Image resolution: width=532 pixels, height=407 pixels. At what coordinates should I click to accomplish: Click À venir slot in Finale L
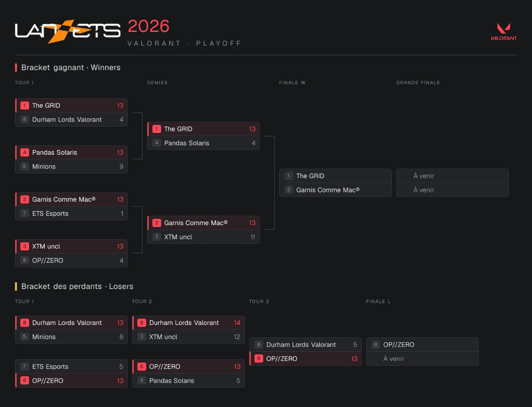(x=423, y=358)
